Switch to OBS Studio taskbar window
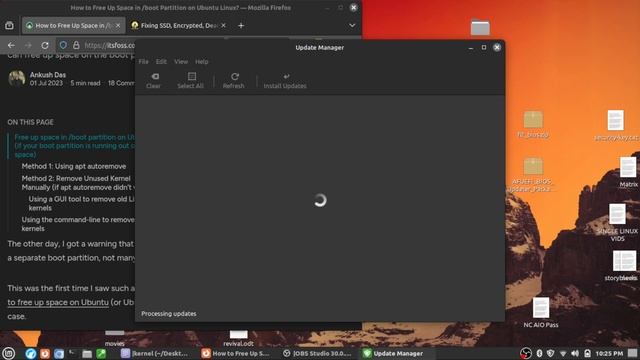Image resolution: width=640 pixels, height=360 pixels. [316, 353]
